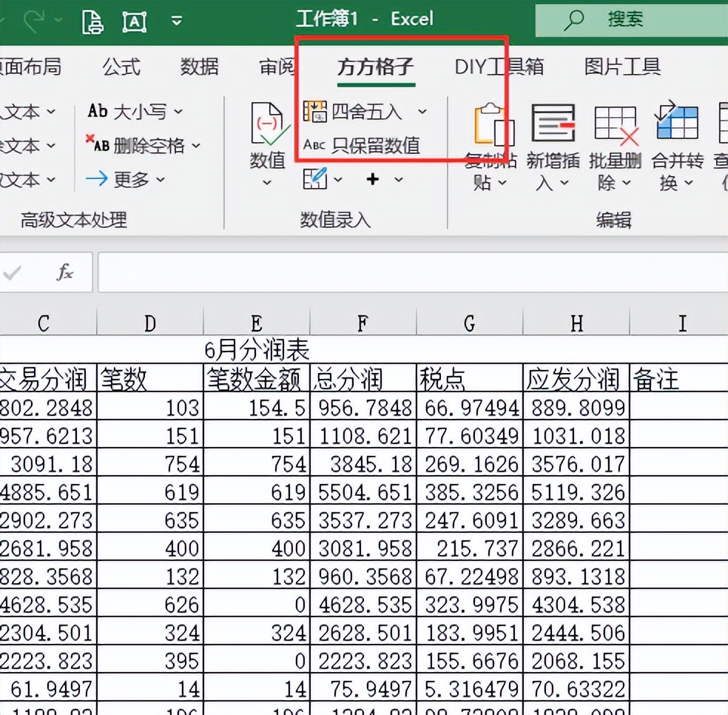The height and width of the screenshot is (715, 728).
Task: Switch to the 方方格子 ribbon tab
Action: pyautogui.click(x=374, y=67)
